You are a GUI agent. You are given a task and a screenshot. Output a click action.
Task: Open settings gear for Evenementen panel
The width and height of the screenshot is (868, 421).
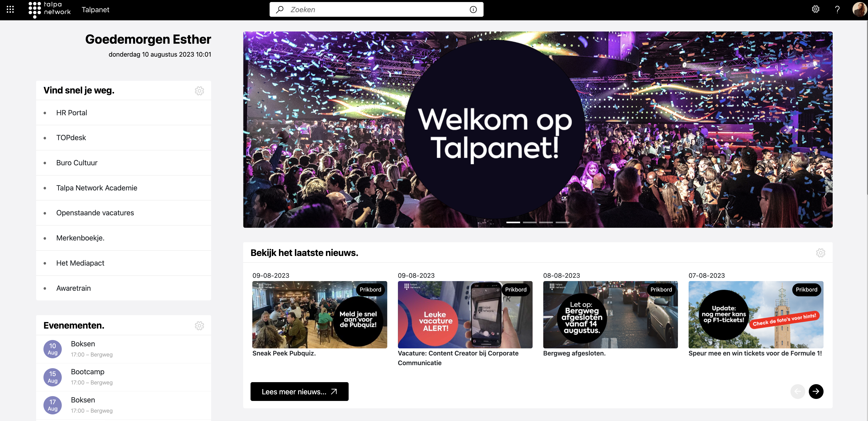click(x=199, y=325)
